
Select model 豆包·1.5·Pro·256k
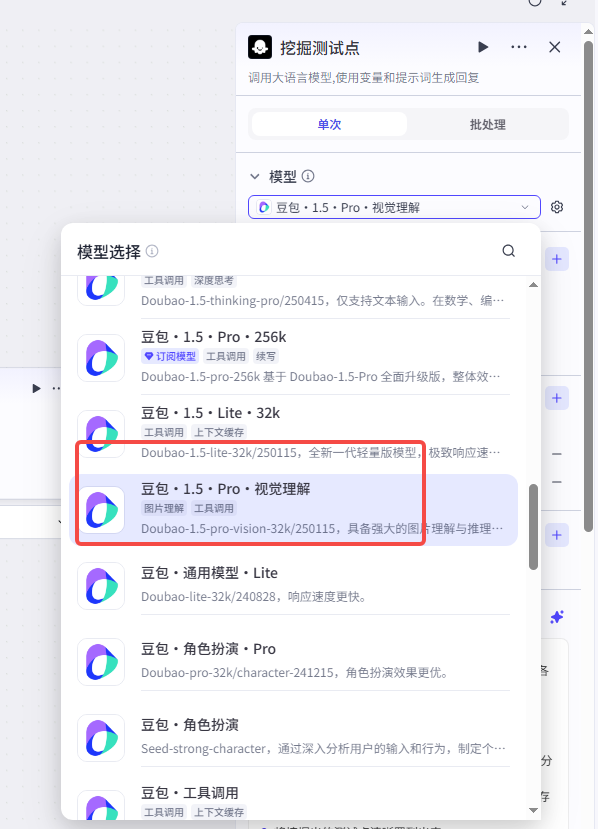tap(293, 356)
